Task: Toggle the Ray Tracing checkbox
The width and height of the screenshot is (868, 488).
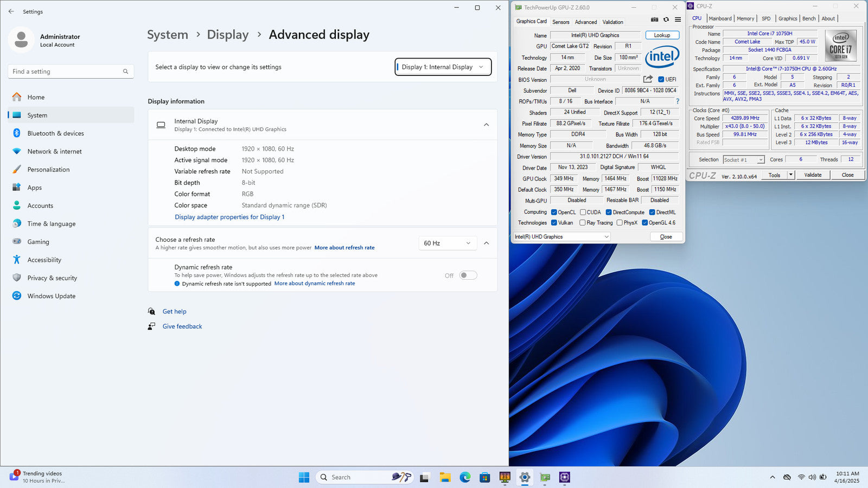Action: [583, 223]
